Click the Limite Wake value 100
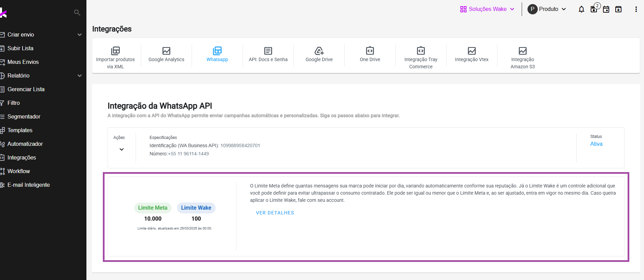644x280 pixels. click(x=196, y=219)
